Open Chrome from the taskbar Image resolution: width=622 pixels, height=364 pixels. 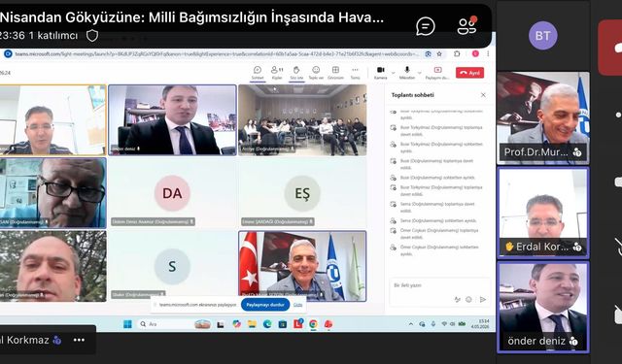click(x=313, y=324)
